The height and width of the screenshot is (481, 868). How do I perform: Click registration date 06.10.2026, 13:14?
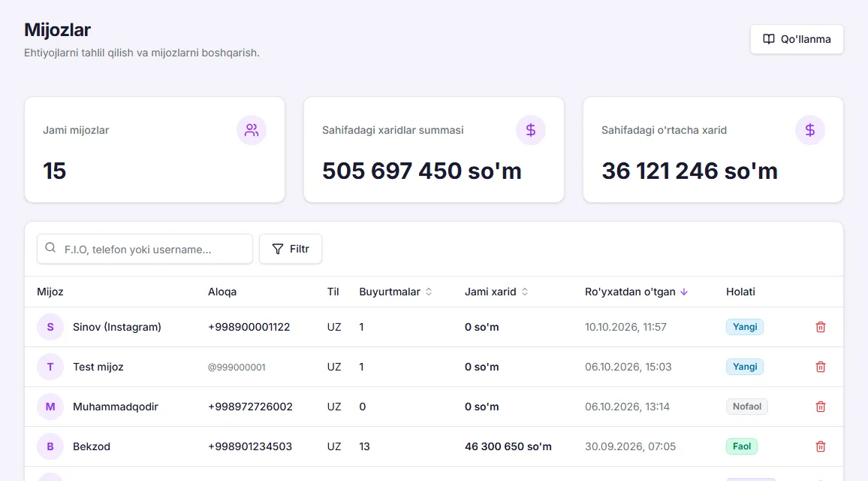point(627,407)
